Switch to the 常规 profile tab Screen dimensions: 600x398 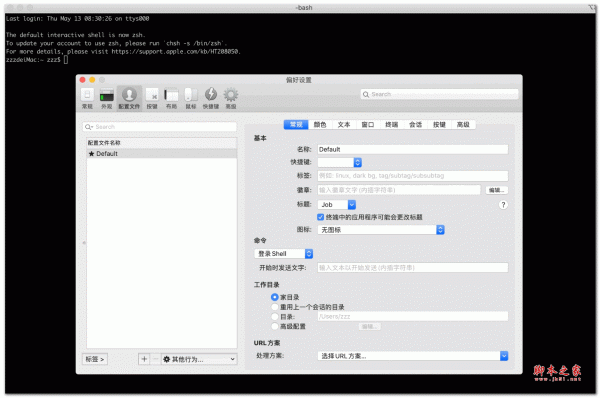pyautogui.click(x=296, y=124)
